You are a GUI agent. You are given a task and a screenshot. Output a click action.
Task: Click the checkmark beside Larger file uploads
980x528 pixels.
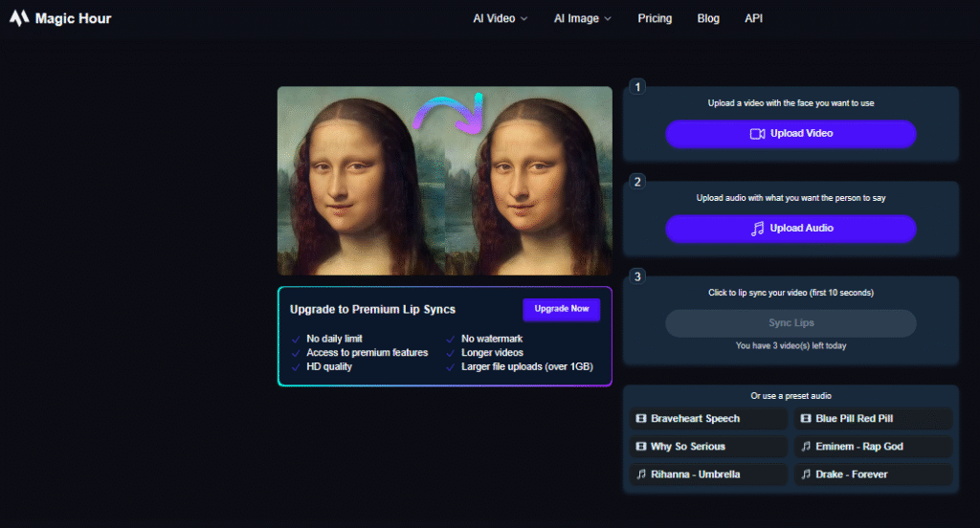pyautogui.click(x=450, y=367)
